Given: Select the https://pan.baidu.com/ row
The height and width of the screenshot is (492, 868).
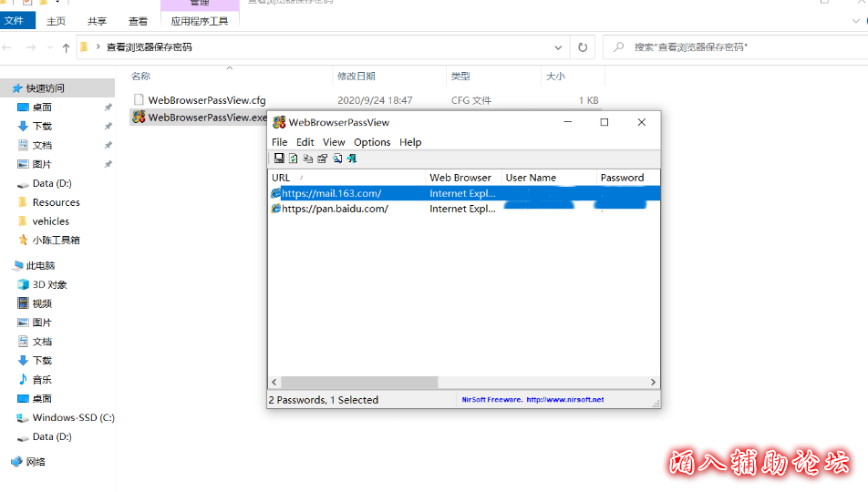Looking at the screenshot, I should tap(464, 209).
